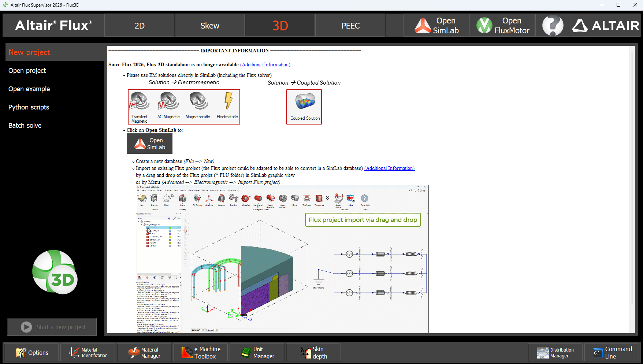
Task: Select New project in sidebar
Action: pos(55,52)
